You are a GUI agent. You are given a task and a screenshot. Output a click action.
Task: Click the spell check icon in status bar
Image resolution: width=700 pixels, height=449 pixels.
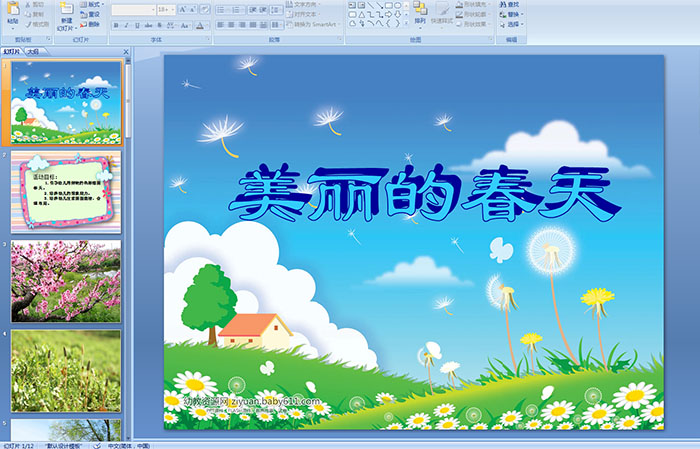pos(96,445)
